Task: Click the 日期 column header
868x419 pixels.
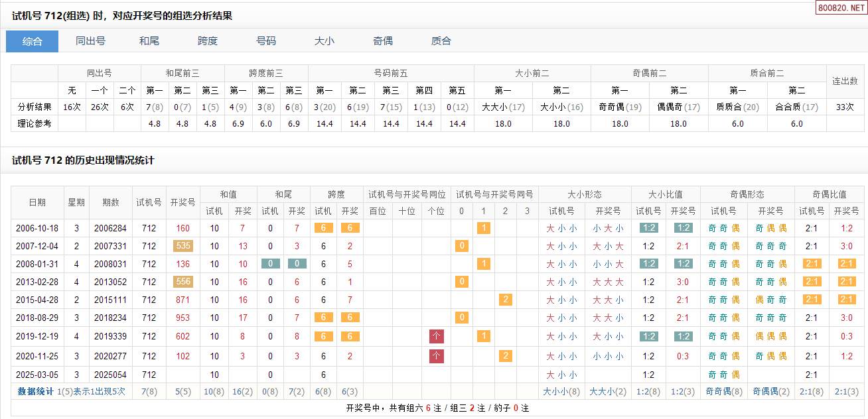Action: pyautogui.click(x=37, y=203)
